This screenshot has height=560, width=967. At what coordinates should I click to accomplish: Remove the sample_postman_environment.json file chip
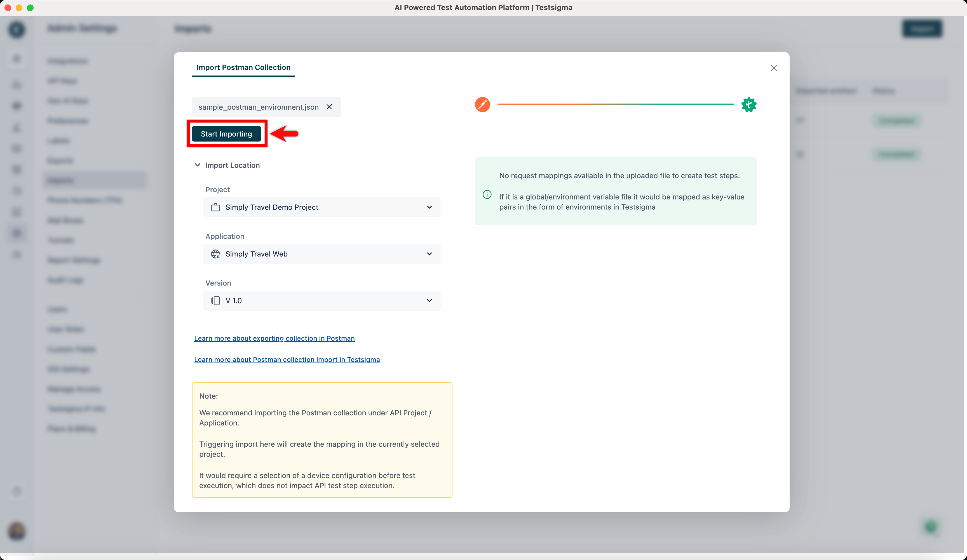click(329, 107)
